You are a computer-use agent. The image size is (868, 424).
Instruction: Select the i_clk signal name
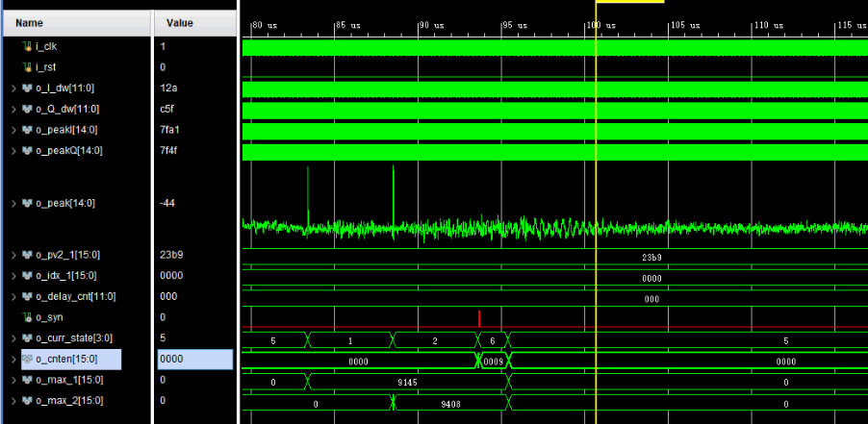[x=46, y=46]
